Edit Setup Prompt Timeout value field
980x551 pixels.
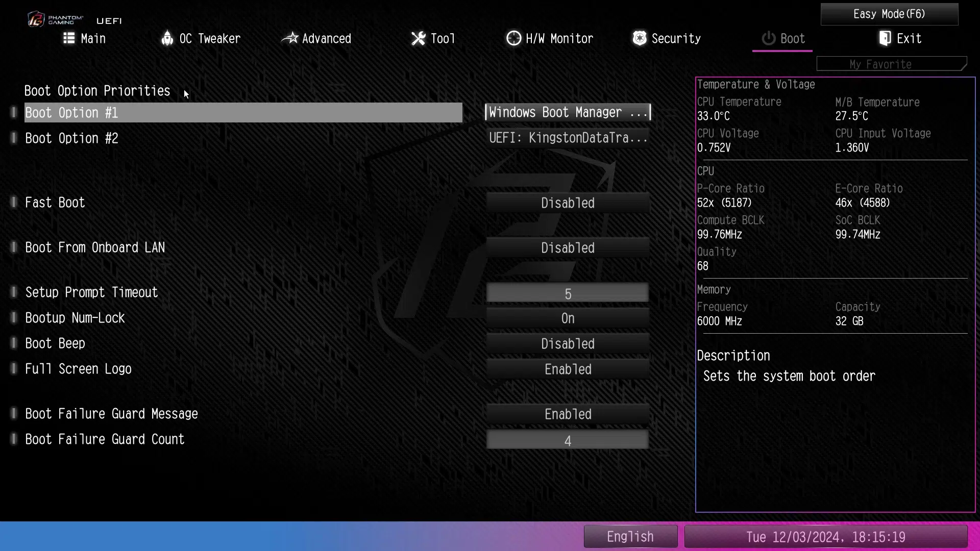(568, 293)
